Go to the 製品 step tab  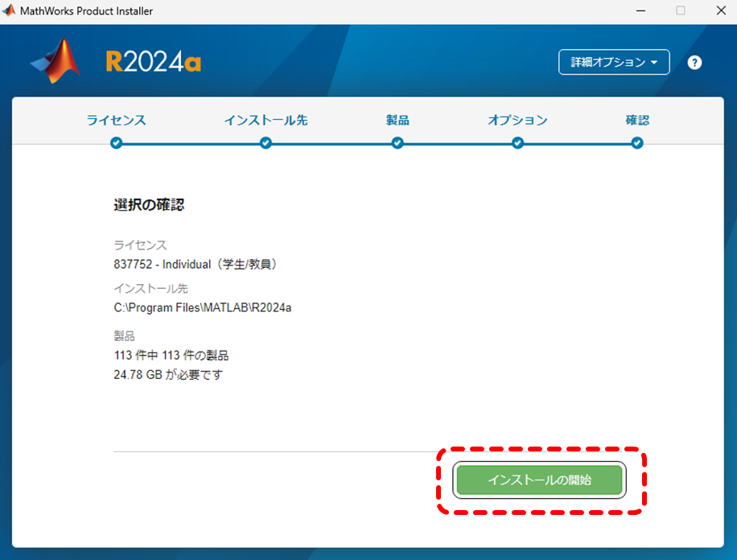[397, 121]
